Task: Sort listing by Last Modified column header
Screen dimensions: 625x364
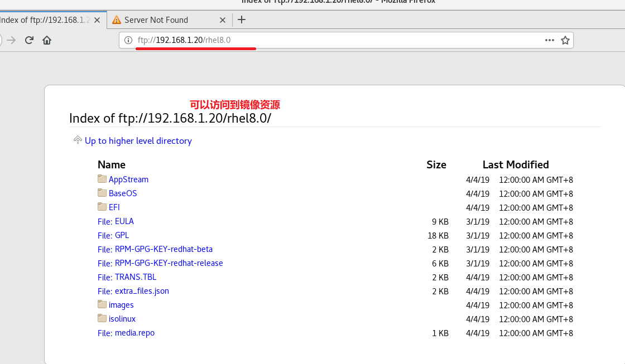Action: click(516, 165)
